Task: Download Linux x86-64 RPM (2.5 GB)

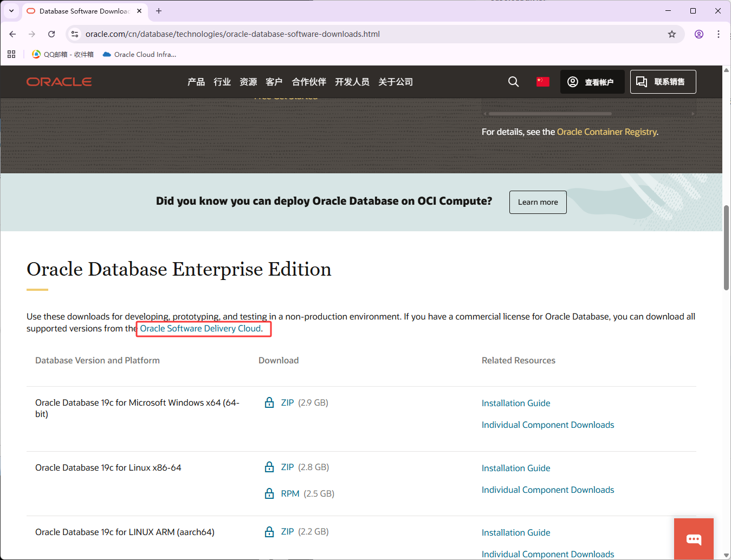Action: coord(290,493)
